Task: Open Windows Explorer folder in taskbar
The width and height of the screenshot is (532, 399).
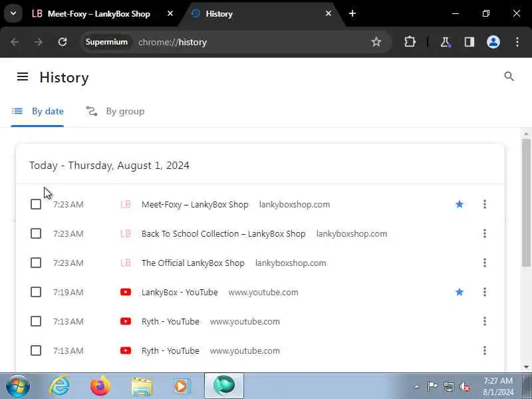Action: [142, 386]
